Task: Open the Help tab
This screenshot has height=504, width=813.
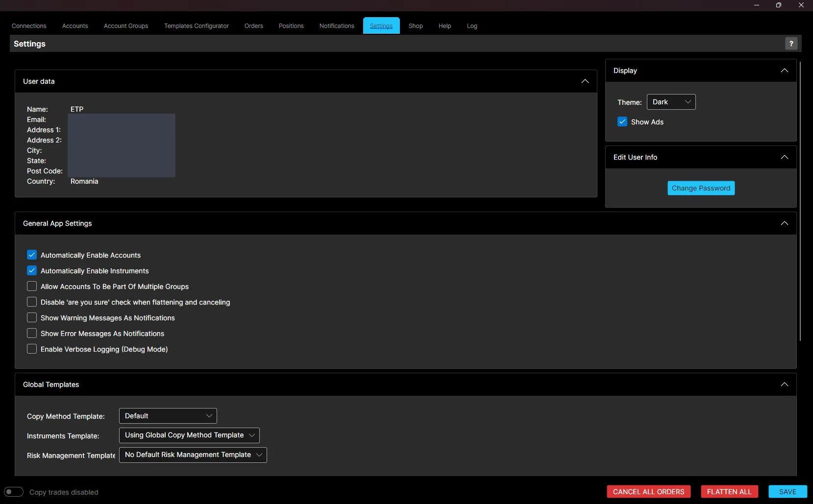Action: click(445, 26)
